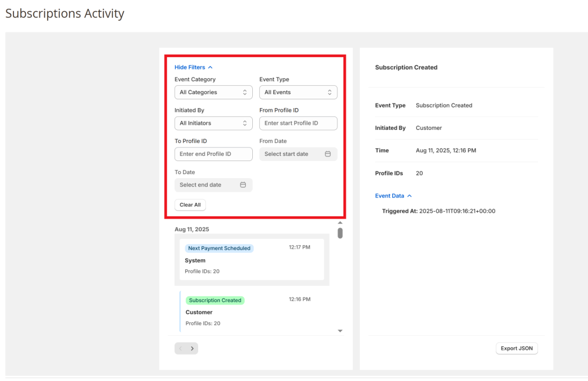Select the Next Payment Scheduled event card
The height and width of the screenshot is (381, 588).
tap(252, 259)
